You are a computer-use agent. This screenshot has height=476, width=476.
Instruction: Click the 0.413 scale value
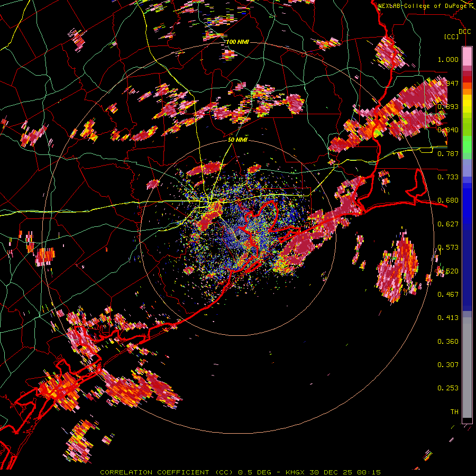tap(448, 318)
